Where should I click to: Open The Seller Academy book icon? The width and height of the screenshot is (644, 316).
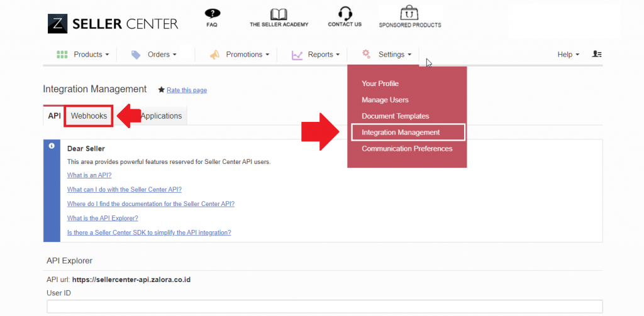pyautogui.click(x=279, y=14)
